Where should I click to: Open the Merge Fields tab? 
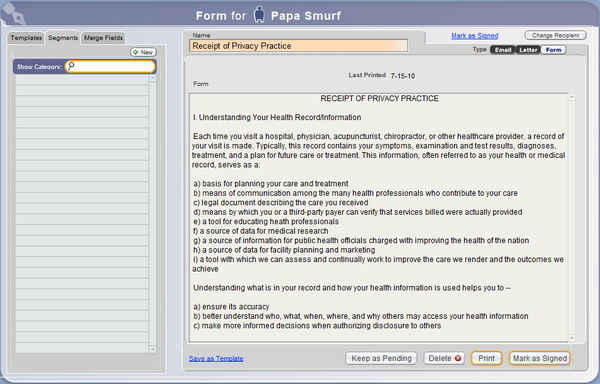[x=103, y=38]
